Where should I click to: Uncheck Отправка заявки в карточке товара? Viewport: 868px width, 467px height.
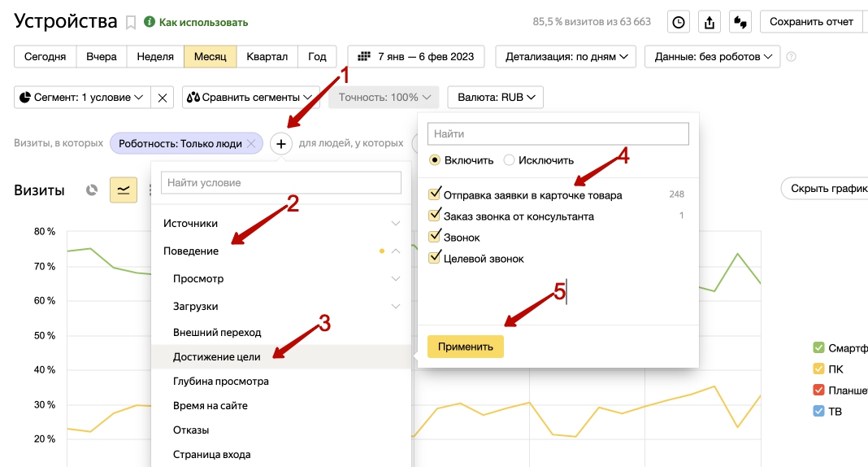(435, 194)
